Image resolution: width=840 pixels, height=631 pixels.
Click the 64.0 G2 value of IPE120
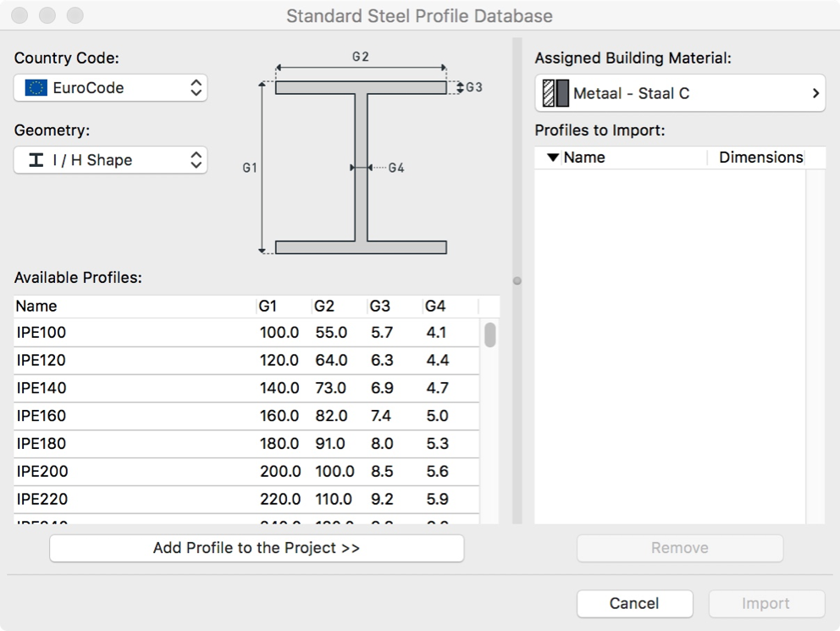331,361
